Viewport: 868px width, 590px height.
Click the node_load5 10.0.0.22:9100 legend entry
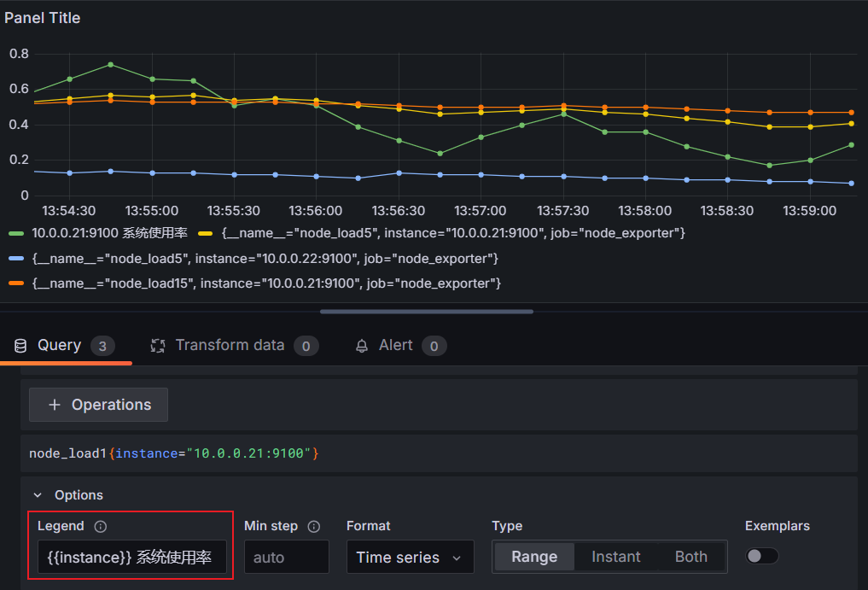point(265,258)
